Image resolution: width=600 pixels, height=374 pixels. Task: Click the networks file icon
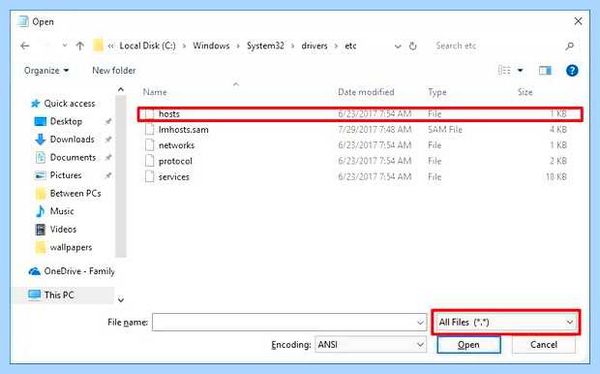pyautogui.click(x=150, y=145)
